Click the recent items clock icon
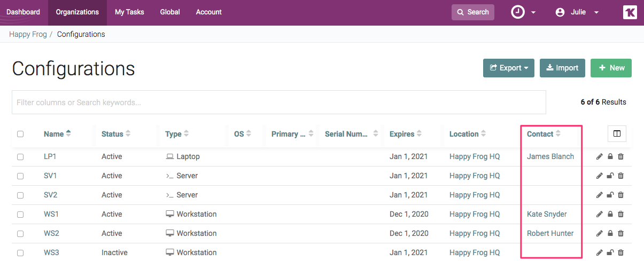Screen dimensions: 644x261 518,12
